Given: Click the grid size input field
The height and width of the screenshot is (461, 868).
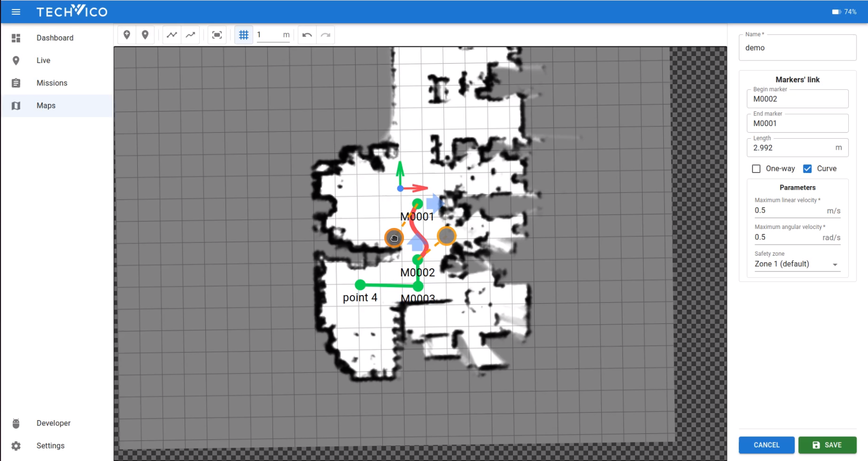Looking at the screenshot, I should [x=273, y=35].
